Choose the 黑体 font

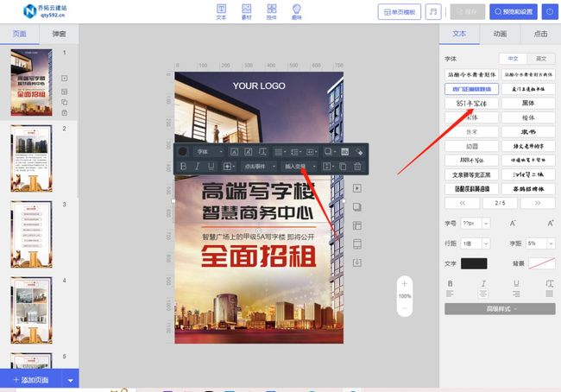[528, 104]
